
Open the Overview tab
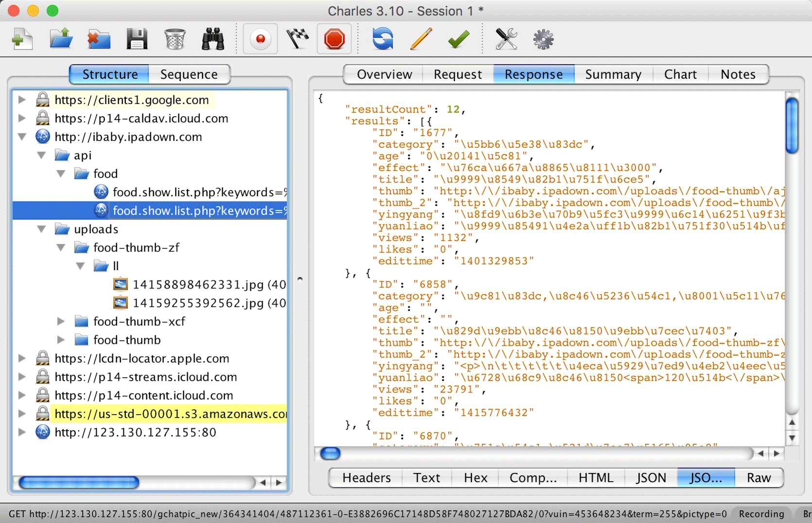(x=384, y=74)
